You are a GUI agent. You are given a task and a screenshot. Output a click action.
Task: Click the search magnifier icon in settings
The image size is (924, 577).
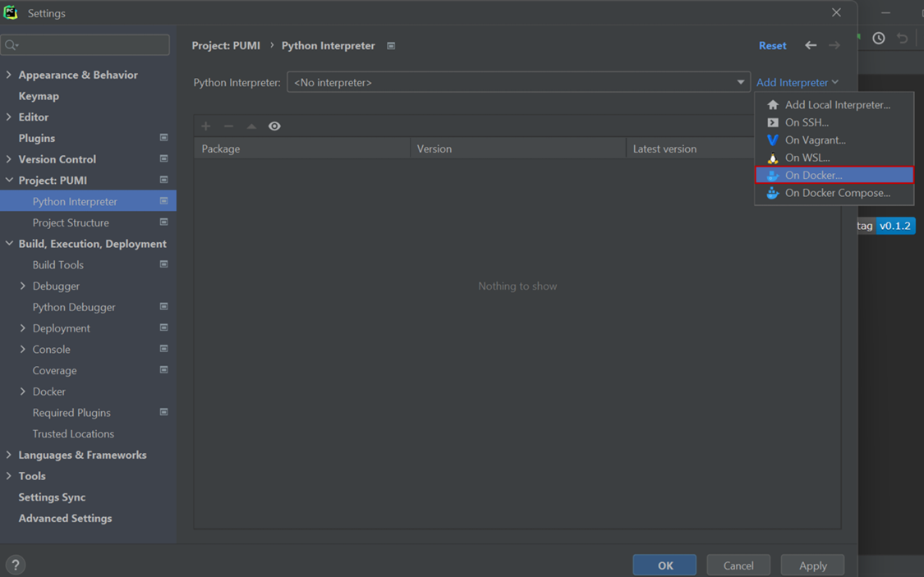pyautogui.click(x=11, y=45)
